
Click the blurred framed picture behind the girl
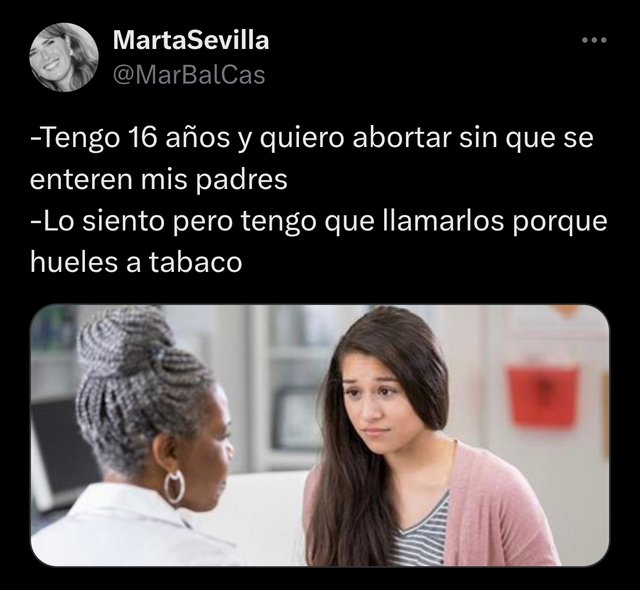(x=298, y=418)
